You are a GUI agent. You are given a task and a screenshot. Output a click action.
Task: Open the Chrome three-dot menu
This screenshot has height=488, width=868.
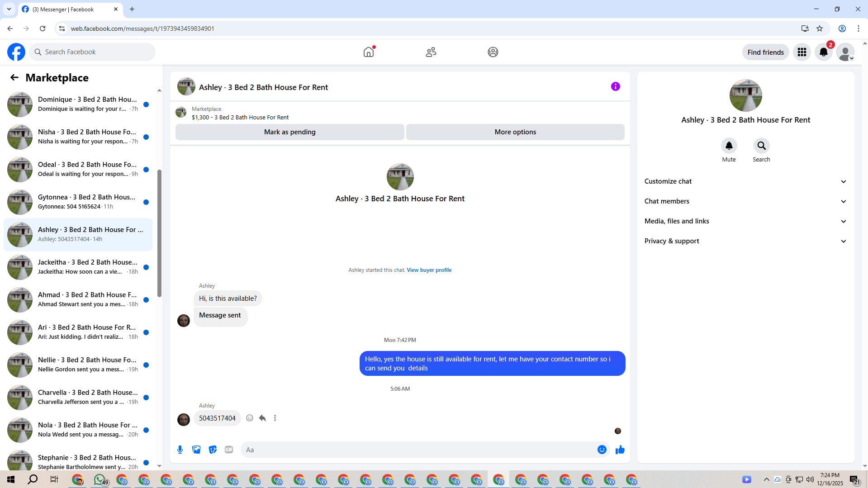[x=859, y=28]
